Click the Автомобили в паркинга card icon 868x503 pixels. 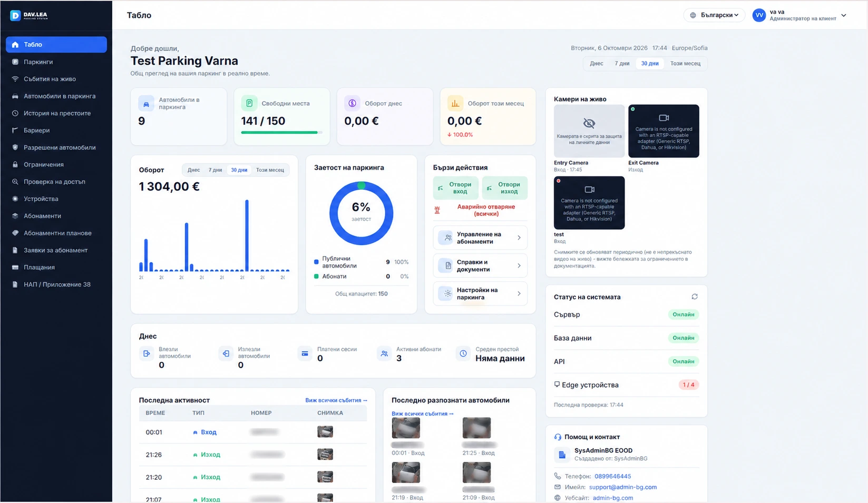pyautogui.click(x=146, y=103)
